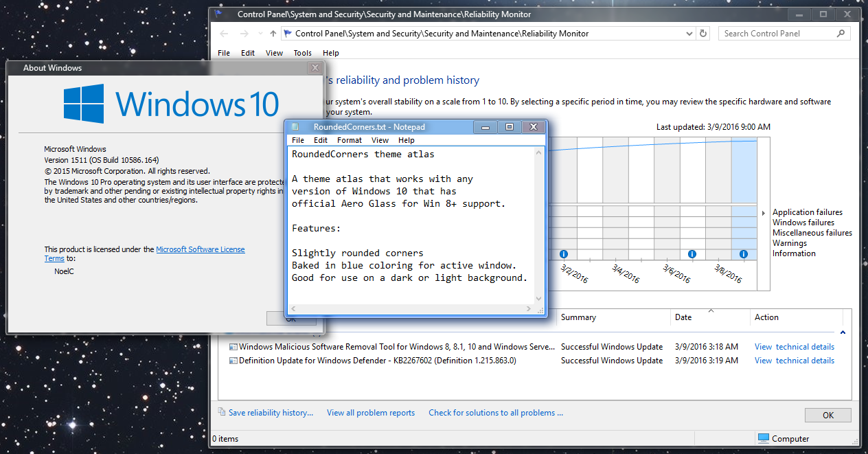Image resolution: width=868 pixels, height=454 pixels.
Task: Go back in Control Panel navigation
Action: click(x=225, y=33)
